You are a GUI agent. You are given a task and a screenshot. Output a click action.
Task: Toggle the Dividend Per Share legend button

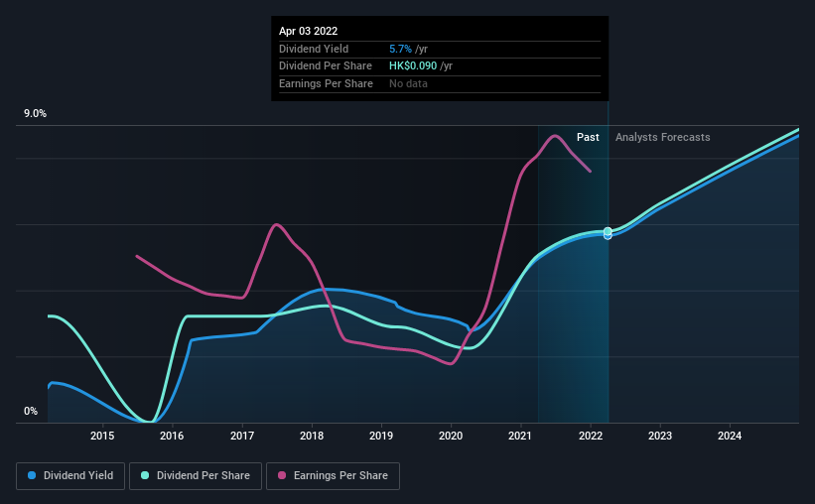196,476
